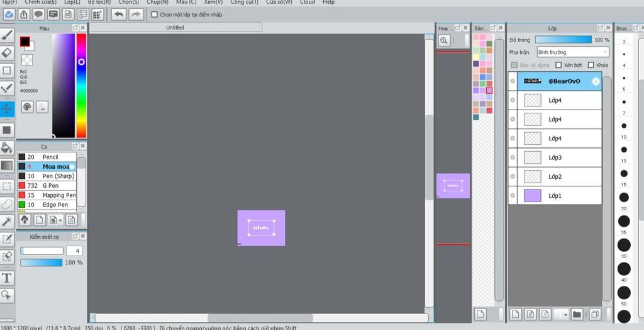644x330 pixels.
Task: Select the Operation object tool
Action: pyautogui.click(x=7, y=295)
